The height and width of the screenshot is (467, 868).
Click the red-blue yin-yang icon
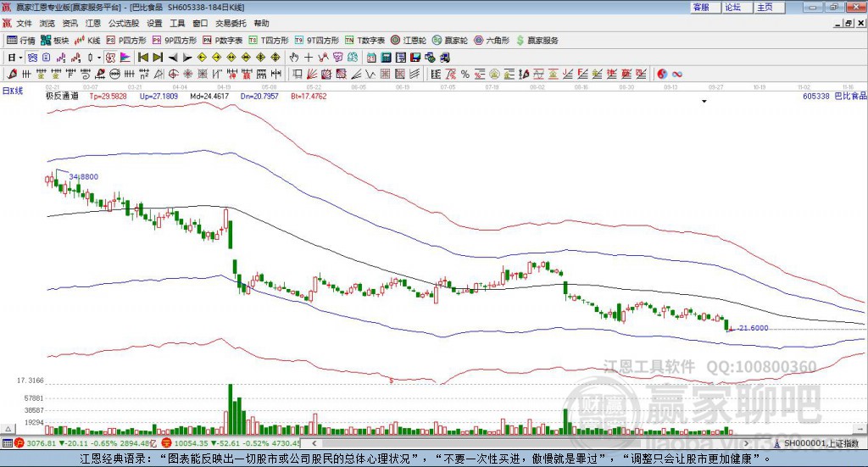pos(662,74)
